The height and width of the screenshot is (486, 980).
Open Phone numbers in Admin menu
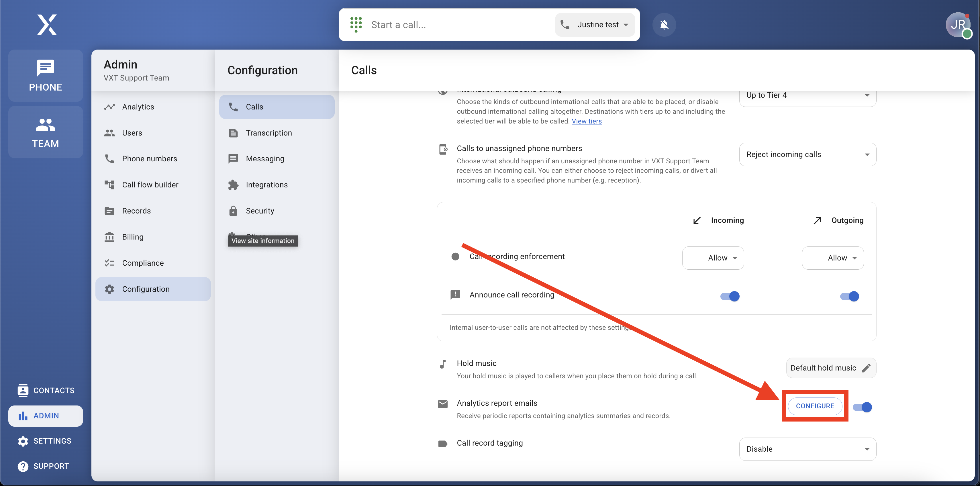click(x=153, y=159)
